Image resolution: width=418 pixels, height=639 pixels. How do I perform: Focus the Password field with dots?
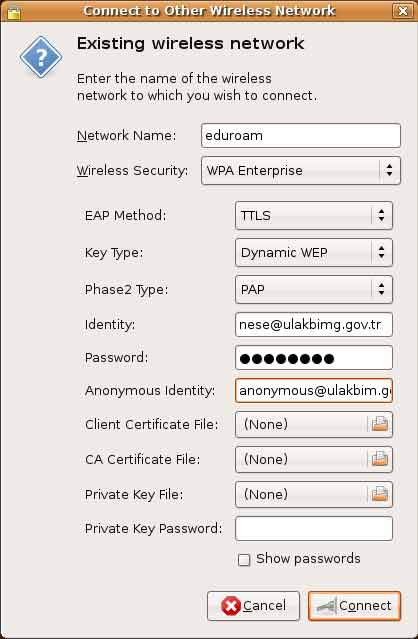[x=314, y=358]
